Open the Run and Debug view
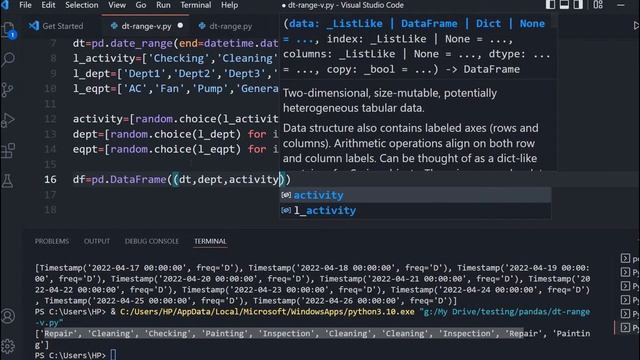Viewport: 640px width, 360px height. (x=8, y=120)
